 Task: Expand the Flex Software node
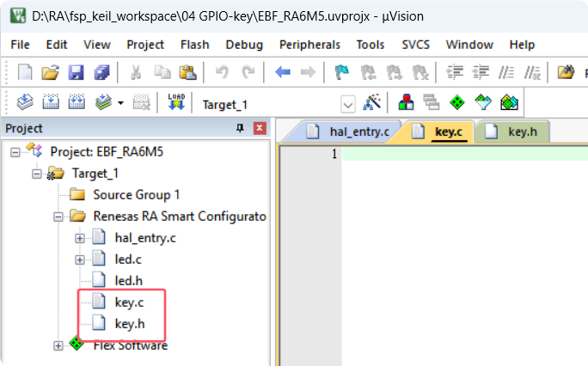click(58, 345)
